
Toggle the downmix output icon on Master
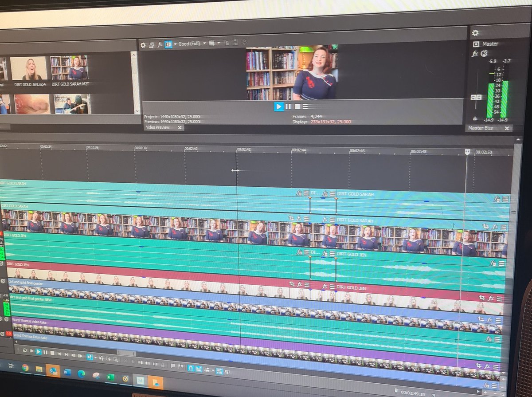coord(484,53)
